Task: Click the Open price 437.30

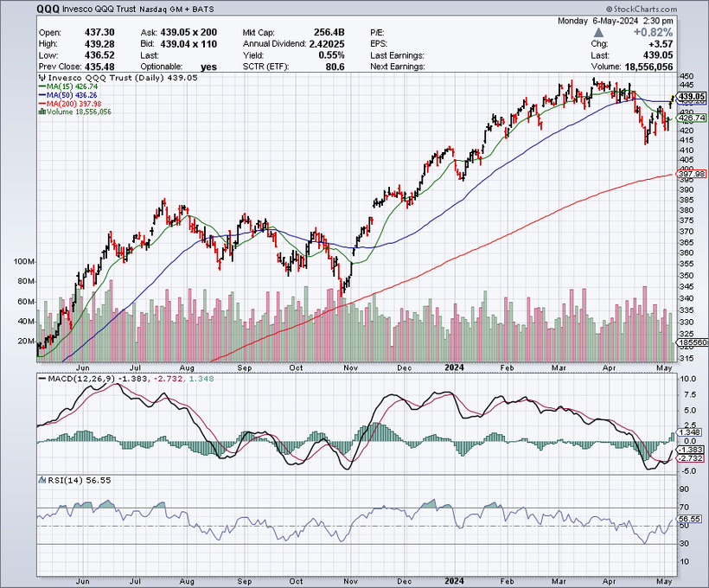Action: pos(99,33)
